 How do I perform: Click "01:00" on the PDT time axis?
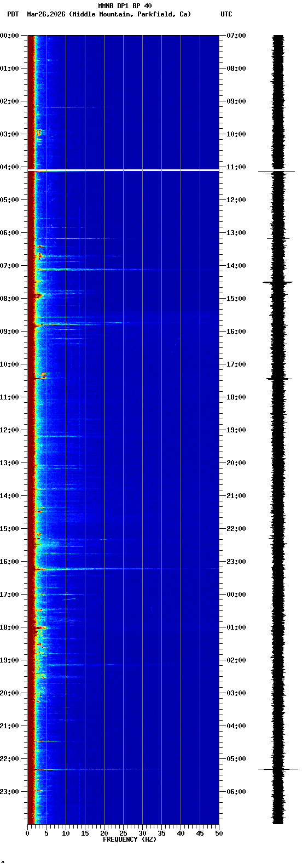[x=9, y=68]
